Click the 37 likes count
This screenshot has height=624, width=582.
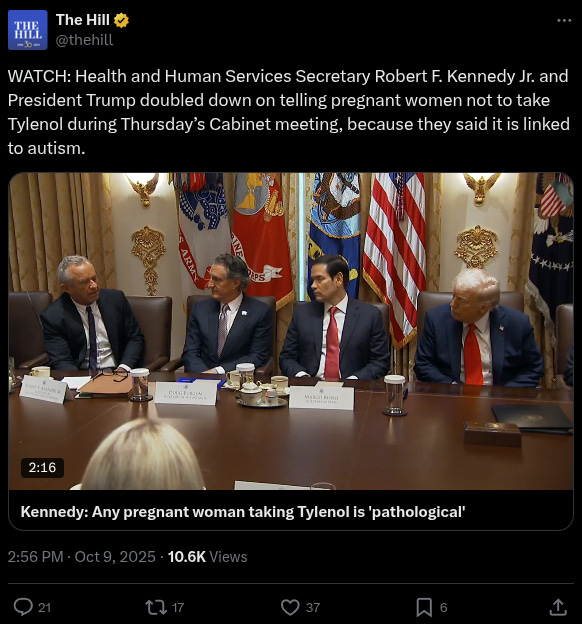(313, 608)
